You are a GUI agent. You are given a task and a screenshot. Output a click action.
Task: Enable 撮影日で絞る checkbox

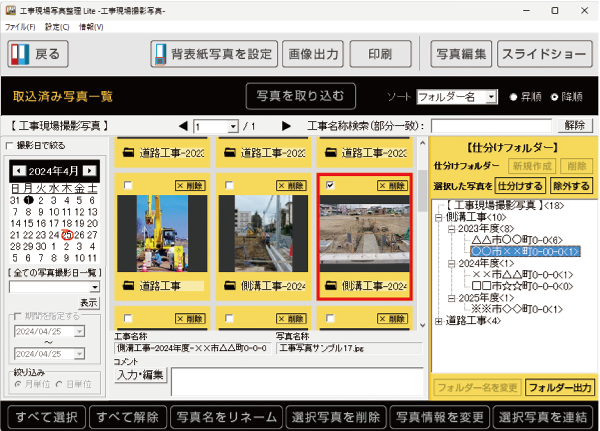click(10, 146)
